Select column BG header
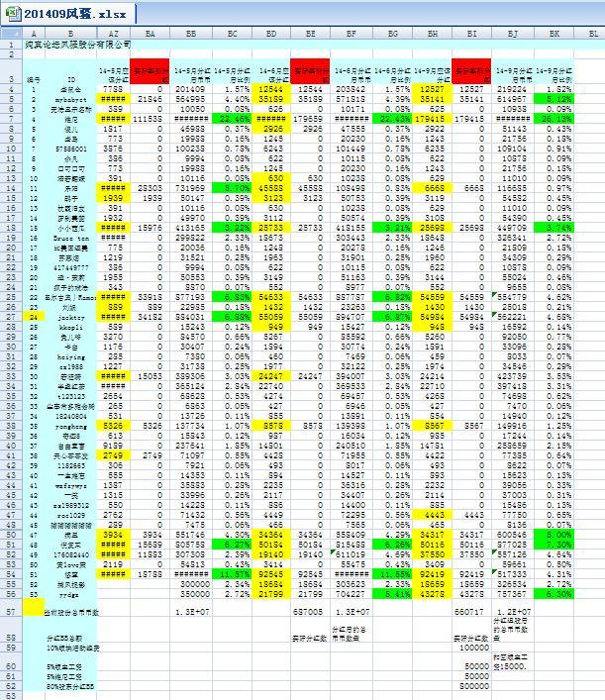Image resolution: width=605 pixels, height=700 pixels. tap(392, 34)
